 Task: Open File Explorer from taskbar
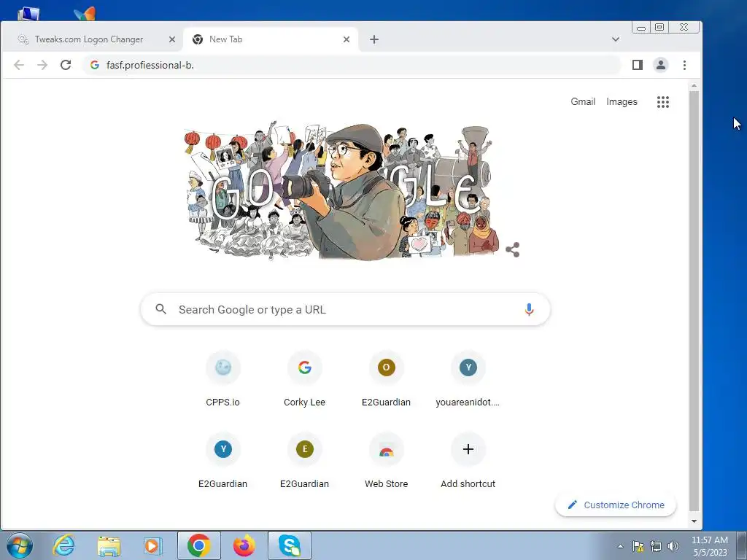(x=109, y=545)
